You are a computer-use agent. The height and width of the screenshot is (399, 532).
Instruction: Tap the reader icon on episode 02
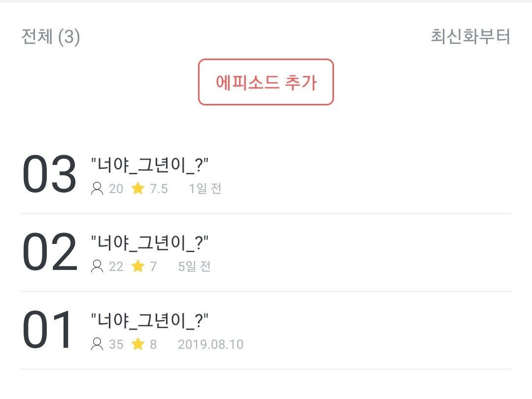click(x=97, y=266)
